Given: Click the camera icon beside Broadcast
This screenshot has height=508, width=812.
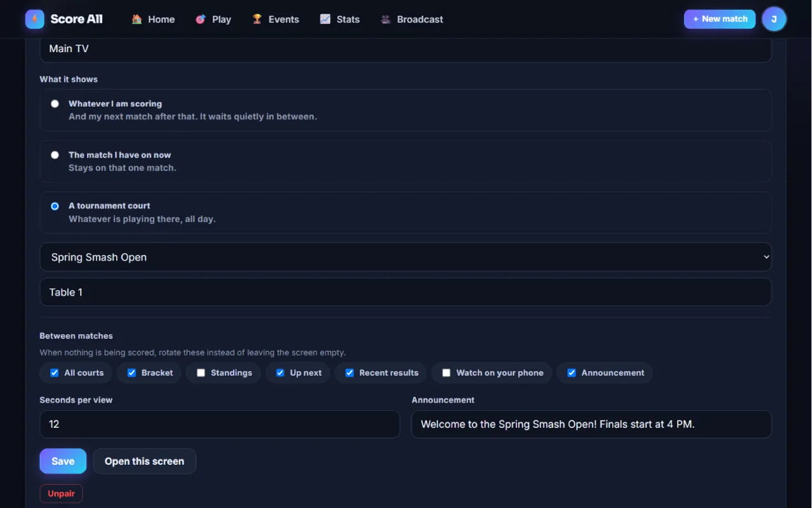Looking at the screenshot, I should [x=386, y=19].
